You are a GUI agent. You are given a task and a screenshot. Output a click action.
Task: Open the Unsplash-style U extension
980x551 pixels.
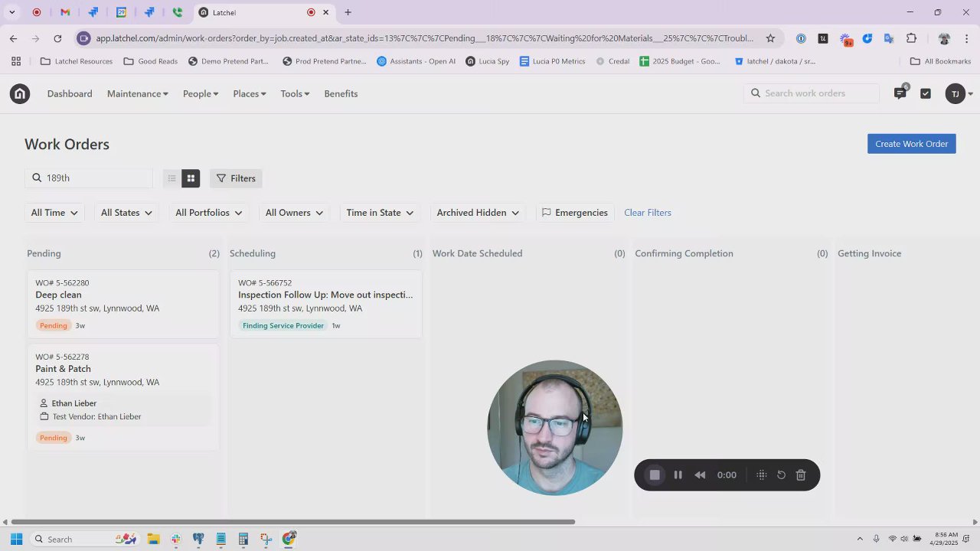pyautogui.click(x=823, y=38)
